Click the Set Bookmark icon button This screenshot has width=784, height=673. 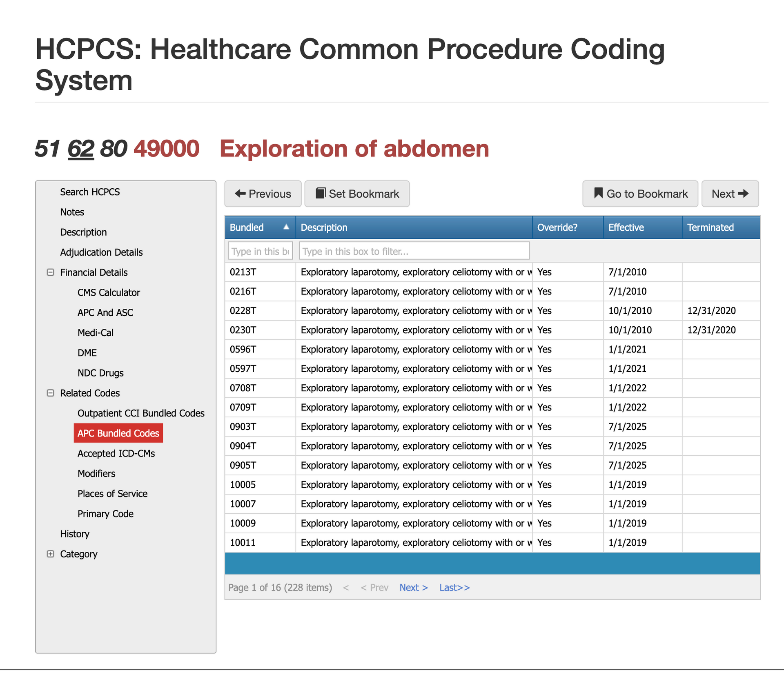[x=321, y=193]
